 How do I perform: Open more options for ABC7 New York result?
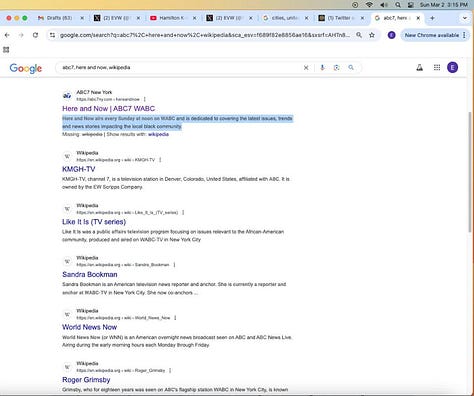tap(145, 99)
